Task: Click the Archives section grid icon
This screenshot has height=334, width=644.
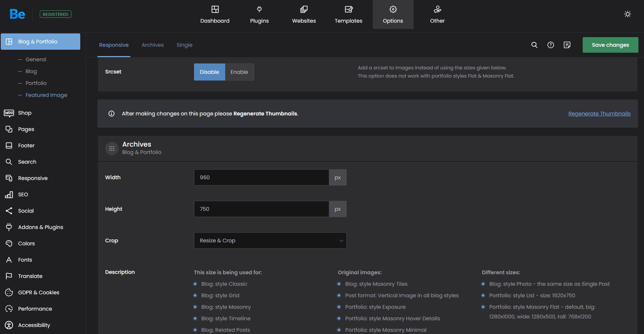Action: 112,148
